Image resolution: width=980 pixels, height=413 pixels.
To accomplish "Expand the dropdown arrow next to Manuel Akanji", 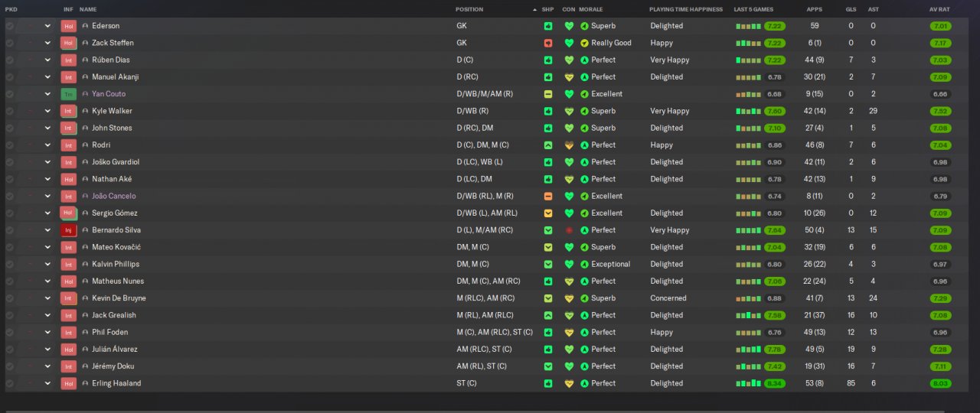I will tap(47, 77).
